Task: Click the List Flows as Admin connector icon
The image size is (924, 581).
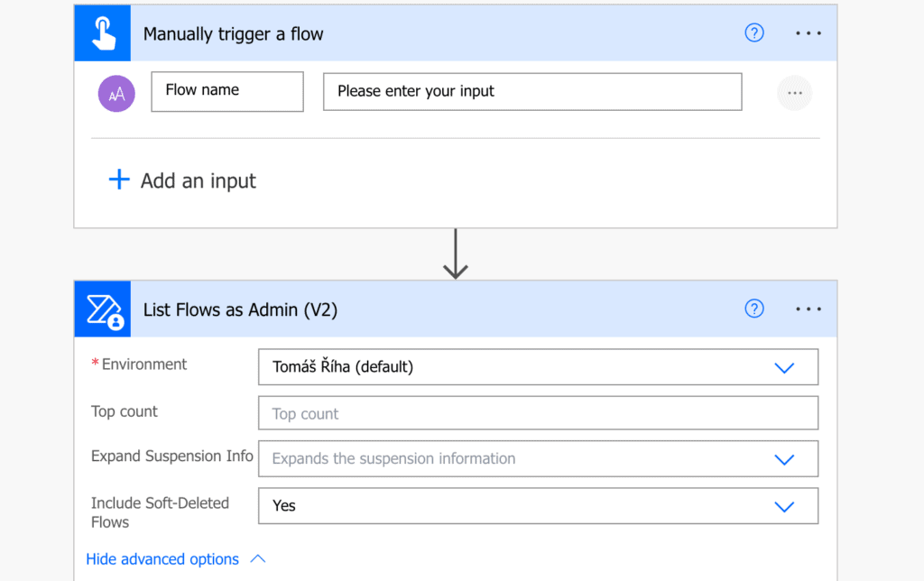Action: [x=103, y=309]
